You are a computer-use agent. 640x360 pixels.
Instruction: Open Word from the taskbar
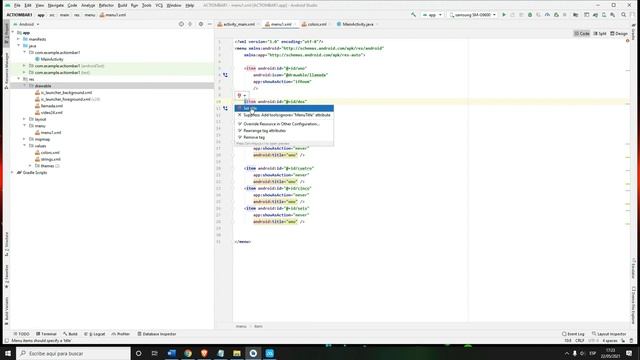click(171, 353)
